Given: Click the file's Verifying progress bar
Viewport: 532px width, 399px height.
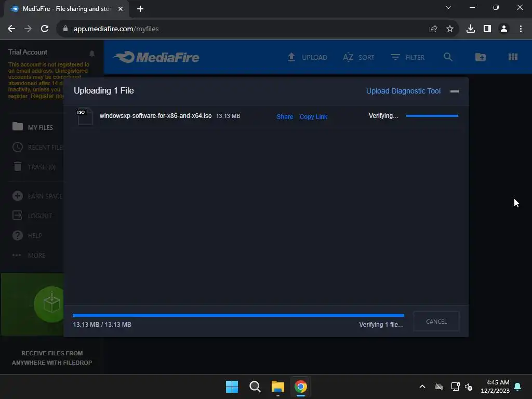Looking at the screenshot, I should [432, 116].
